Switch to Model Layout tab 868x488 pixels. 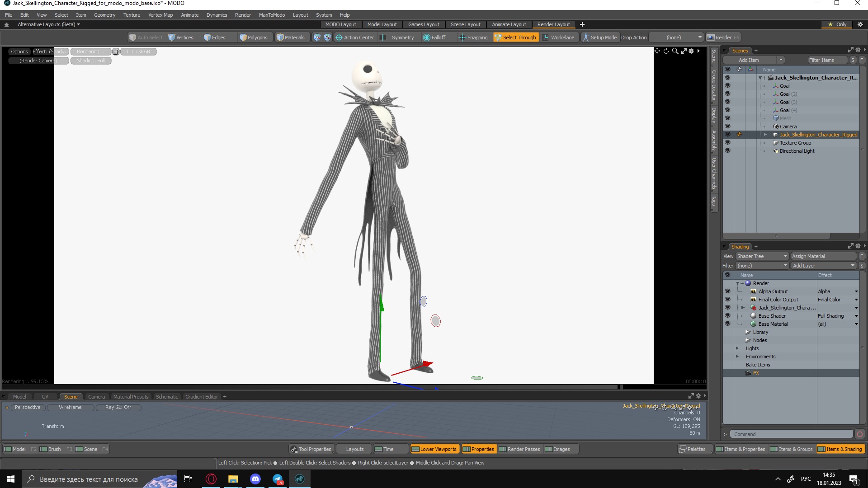coord(382,24)
